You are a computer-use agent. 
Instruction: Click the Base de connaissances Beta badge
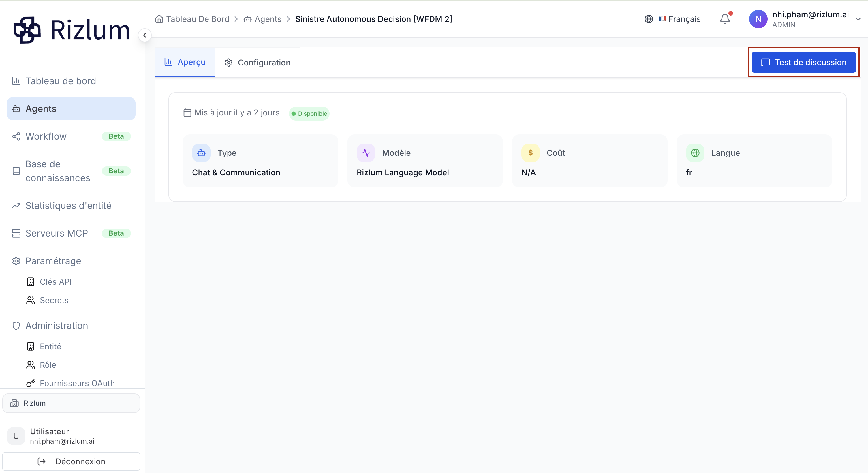pyautogui.click(x=116, y=171)
